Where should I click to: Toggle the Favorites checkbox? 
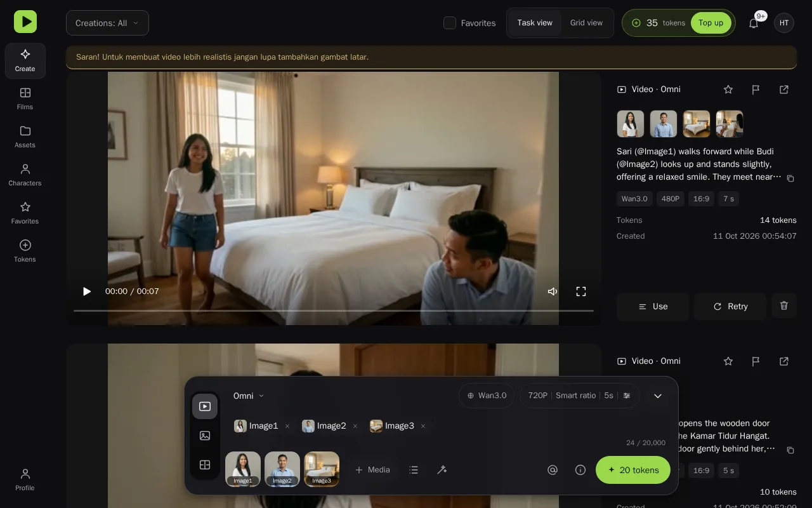450,23
